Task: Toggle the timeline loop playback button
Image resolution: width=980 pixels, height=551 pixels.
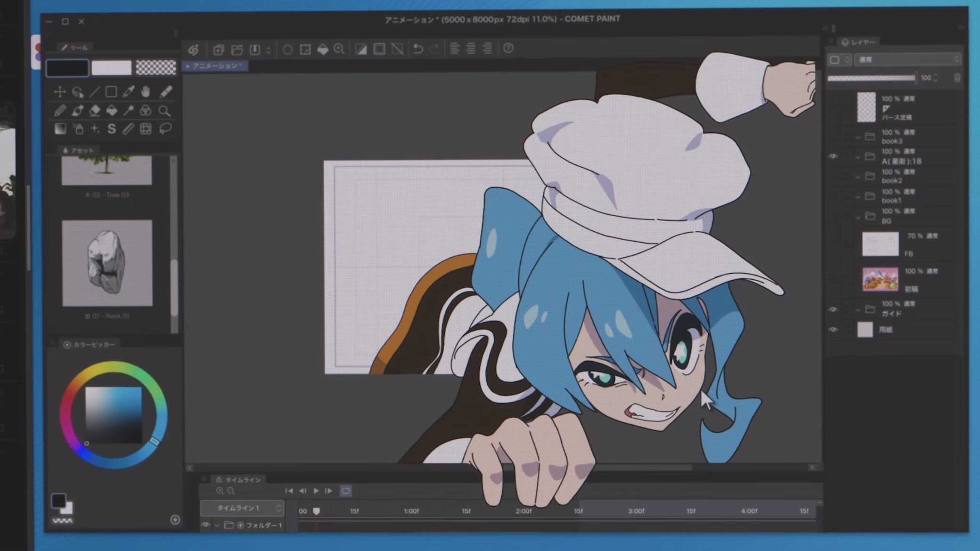Action: coord(346,491)
